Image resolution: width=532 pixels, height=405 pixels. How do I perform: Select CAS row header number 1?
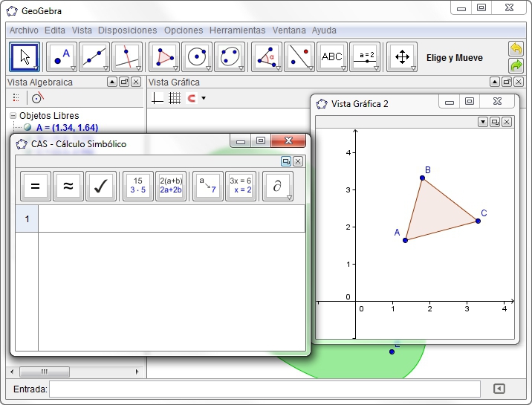[27, 218]
